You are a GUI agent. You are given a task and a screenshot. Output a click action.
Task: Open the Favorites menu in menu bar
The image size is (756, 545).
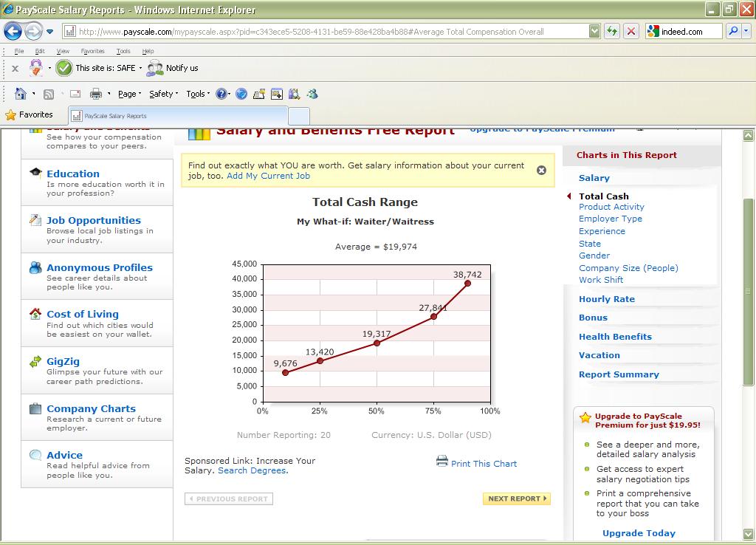pos(92,51)
